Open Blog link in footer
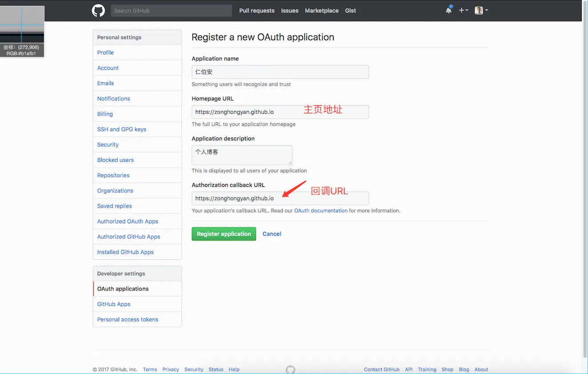 (464, 370)
